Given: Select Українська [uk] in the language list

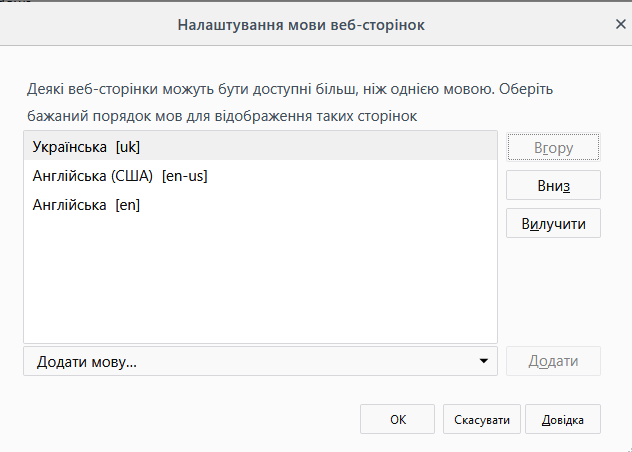Looking at the screenshot, I should [260, 146].
